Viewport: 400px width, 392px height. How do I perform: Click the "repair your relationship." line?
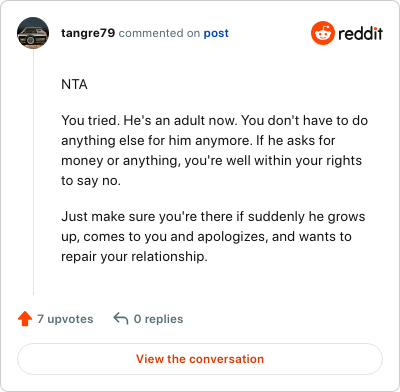click(134, 257)
